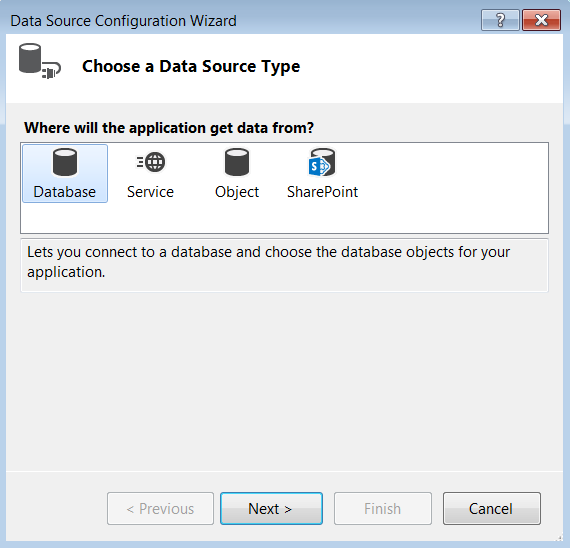Click the "SharePoint" text label

(x=322, y=192)
